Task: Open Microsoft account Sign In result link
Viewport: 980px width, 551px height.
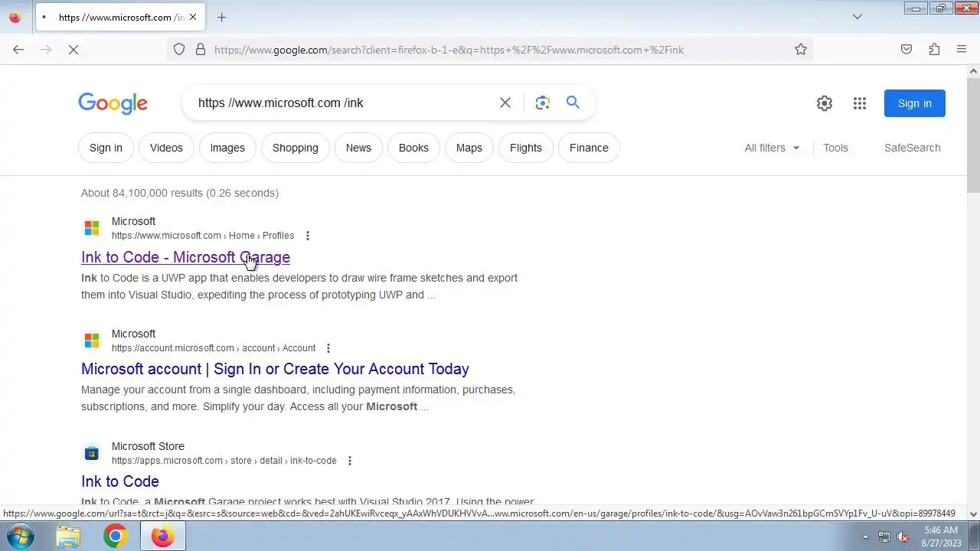Action: click(x=275, y=369)
